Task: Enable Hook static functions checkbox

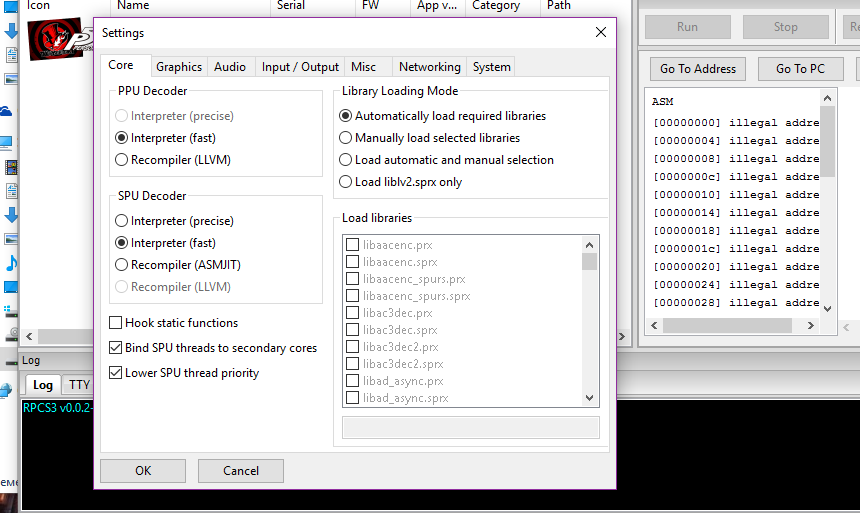Action: tap(116, 323)
